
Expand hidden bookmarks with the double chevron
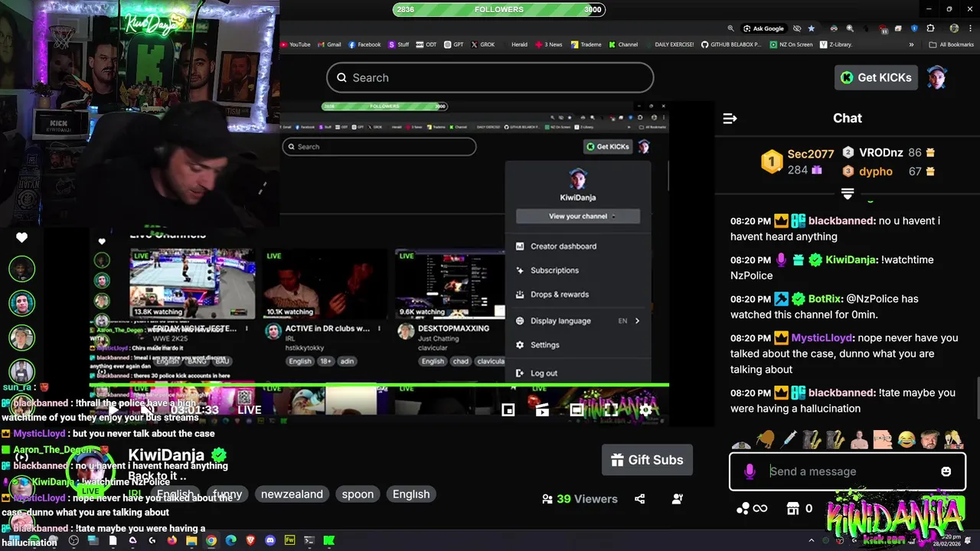911,44
